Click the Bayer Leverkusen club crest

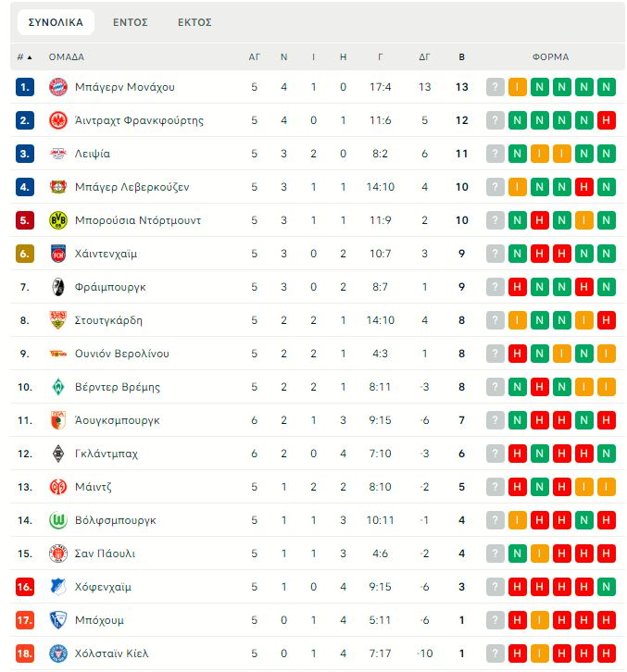[x=58, y=187]
